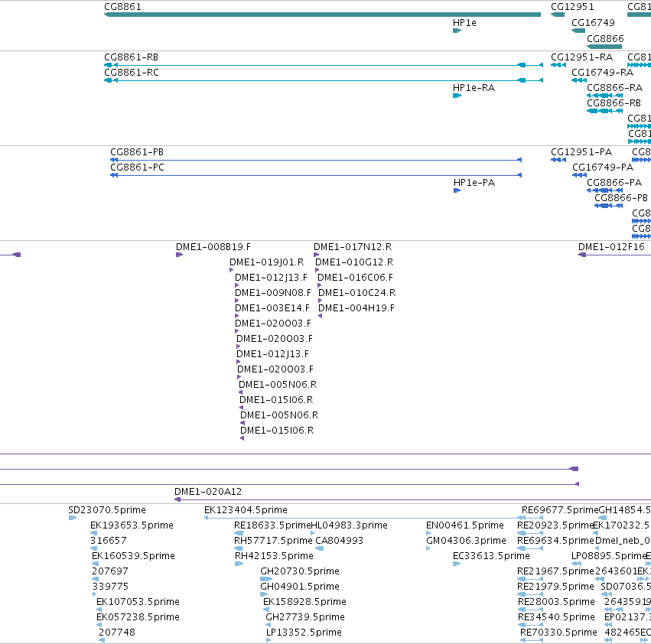Select EST GM04306.3prime
This screenshot has height=644, width=651.
pyautogui.click(x=466, y=541)
